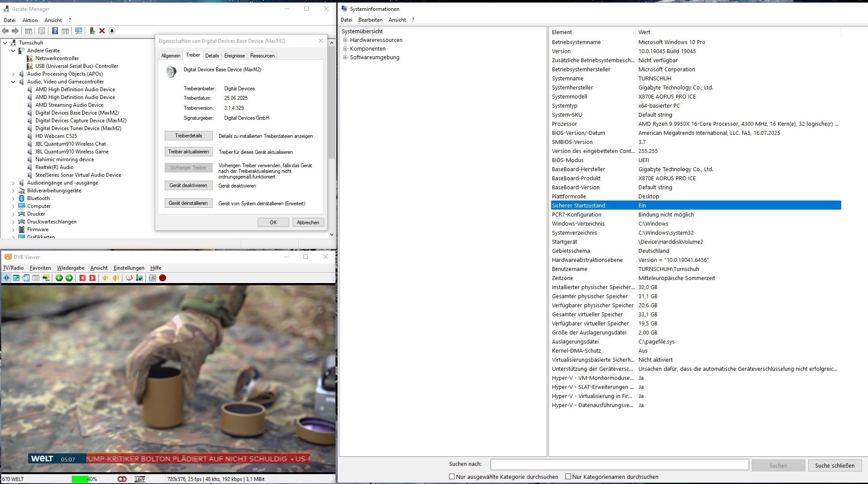Image resolution: width=868 pixels, height=484 pixels.
Task: Click the 'Suchen nach' input field
Action: pos(619,465)
